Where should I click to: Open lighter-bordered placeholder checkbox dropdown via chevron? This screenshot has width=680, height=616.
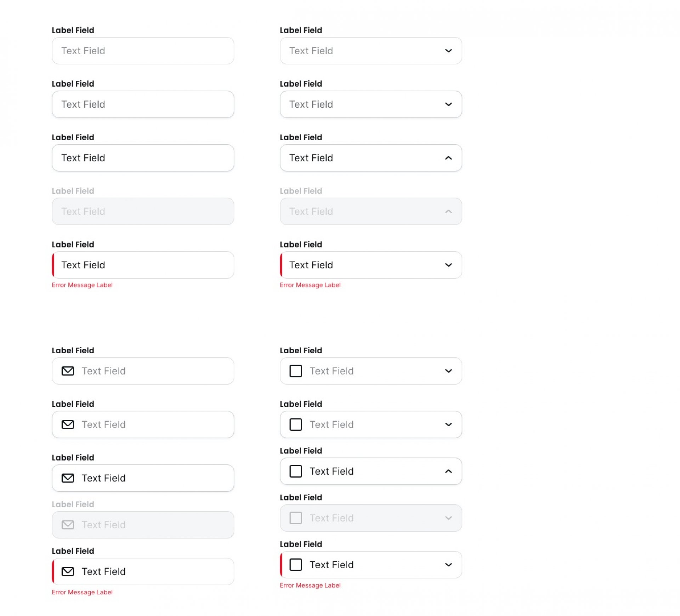tap(448, 371)
